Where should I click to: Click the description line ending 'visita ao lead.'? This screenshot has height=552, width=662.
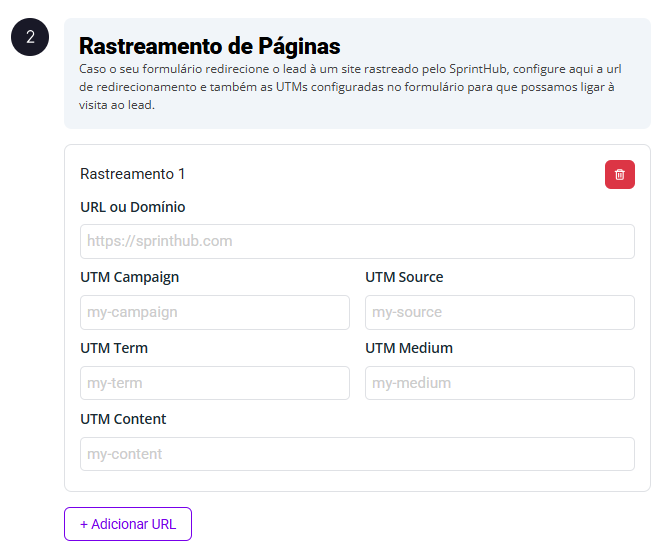[x=117, y=104]
